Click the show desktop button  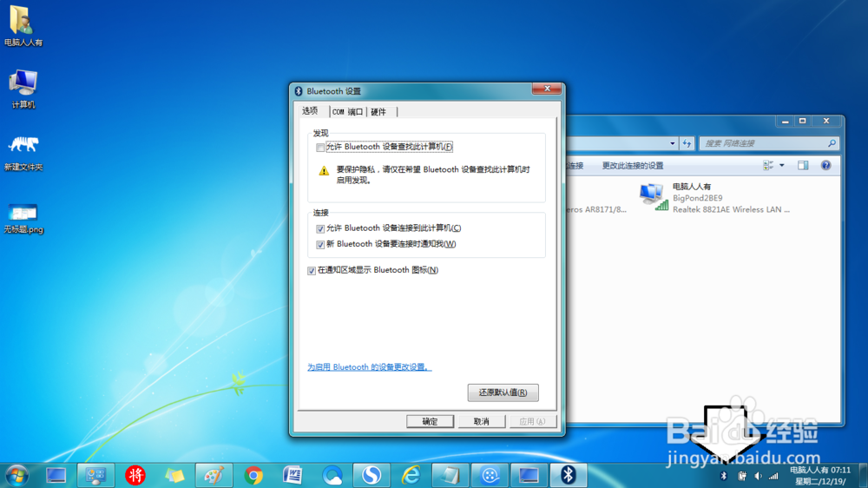click(x=864, y=476)
